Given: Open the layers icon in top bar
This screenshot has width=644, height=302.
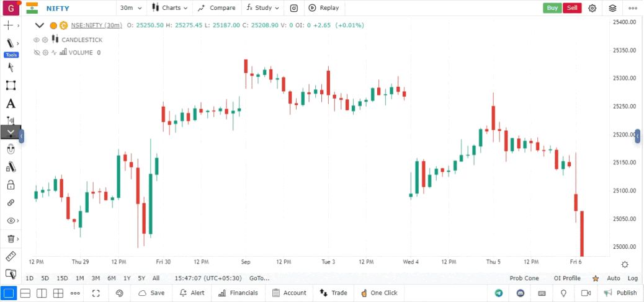Looking at the screenshot, I should pos(612,8).
